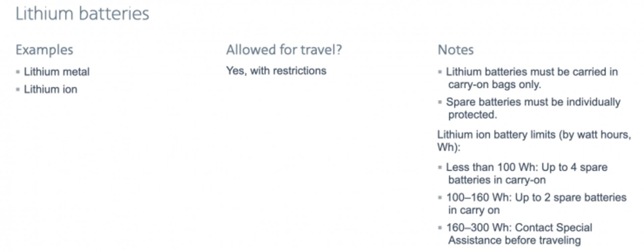Select the Examples column heading
Screen dimensions: 644x252
tap(44, 50)
